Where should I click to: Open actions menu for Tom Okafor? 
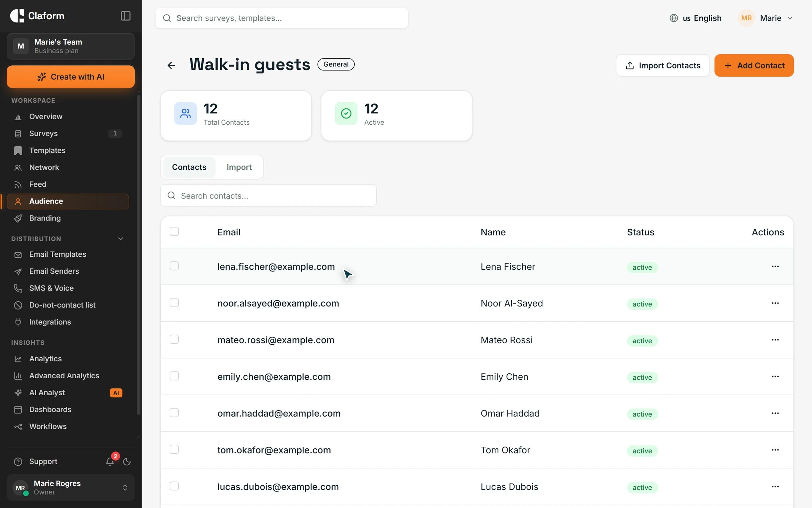pos(775,450)
